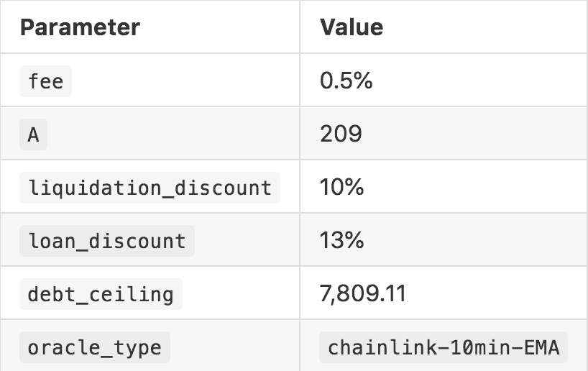Click the chainlink-10min-EMA code value
This screenshot has height=371, width=588.
(444, 348)
